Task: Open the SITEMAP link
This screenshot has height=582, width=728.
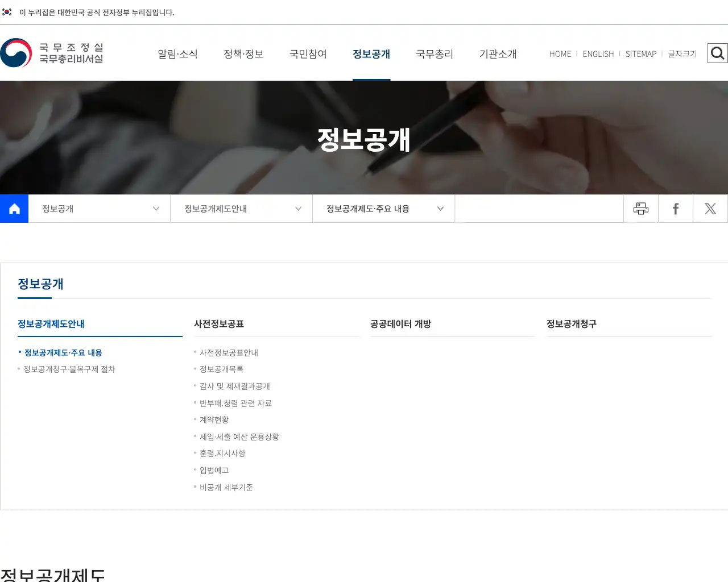Action: point(641,54)
